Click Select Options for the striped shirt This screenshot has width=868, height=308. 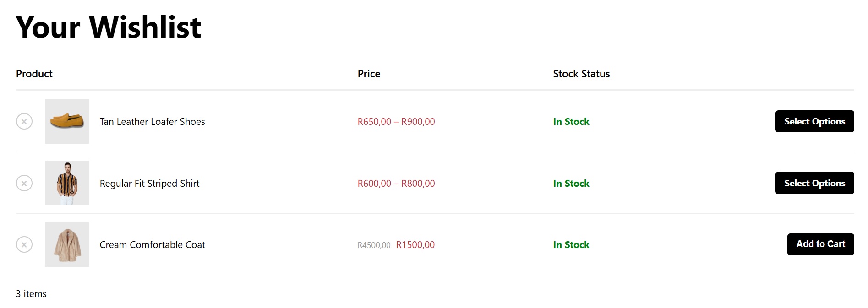[814, 183]
